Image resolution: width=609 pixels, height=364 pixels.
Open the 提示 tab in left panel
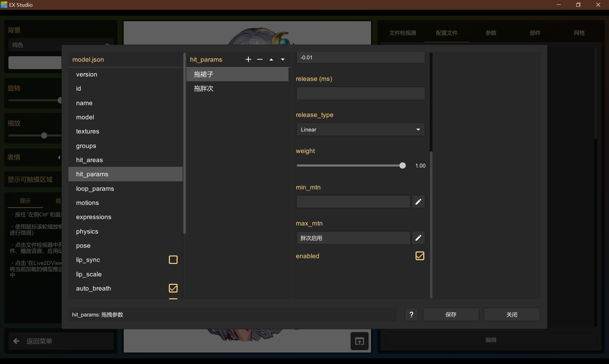click(x=25, y=201)
